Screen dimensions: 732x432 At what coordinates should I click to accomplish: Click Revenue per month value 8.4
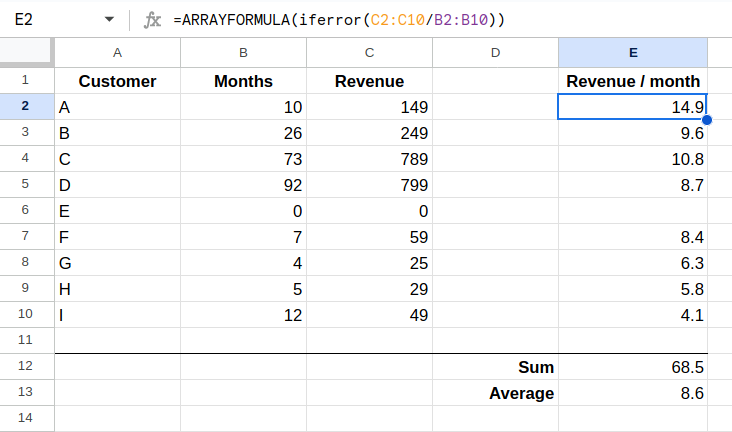point(633,237)
